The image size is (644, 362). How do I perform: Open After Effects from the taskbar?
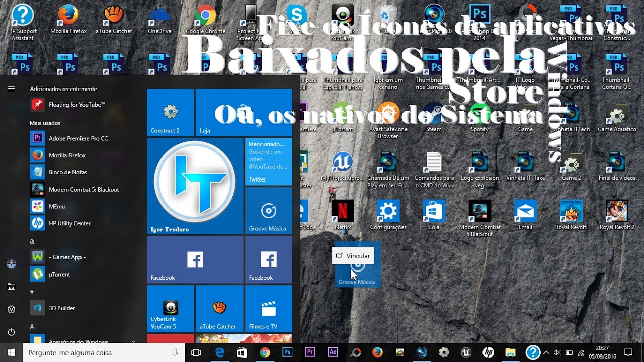(x=333, y=353)
